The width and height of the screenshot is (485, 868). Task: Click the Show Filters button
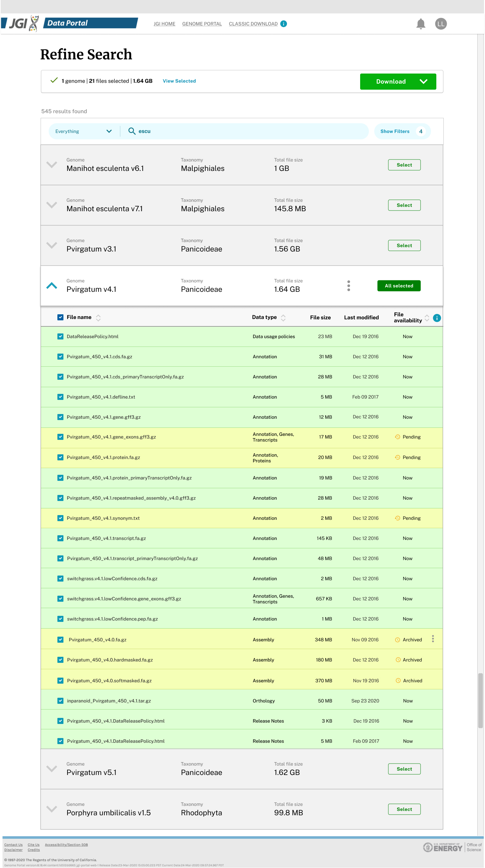tap(402, 131)
